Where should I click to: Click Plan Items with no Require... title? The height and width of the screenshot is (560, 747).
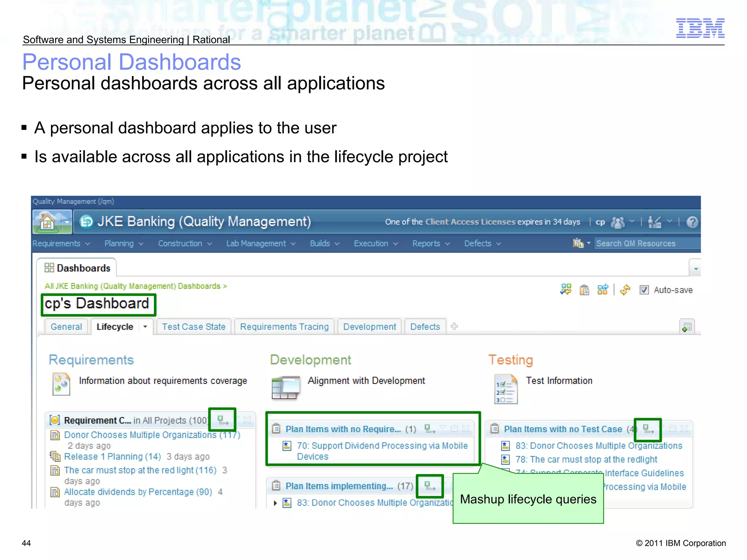pos(343,429)
